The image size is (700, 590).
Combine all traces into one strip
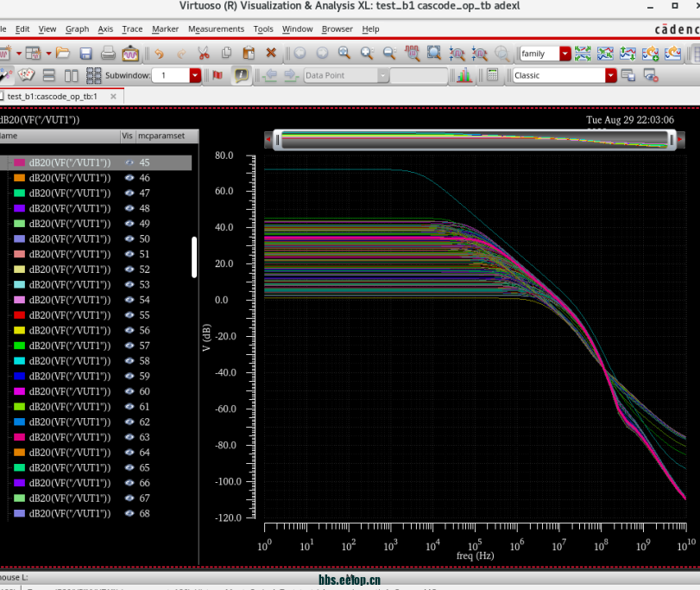click(605, 54)
